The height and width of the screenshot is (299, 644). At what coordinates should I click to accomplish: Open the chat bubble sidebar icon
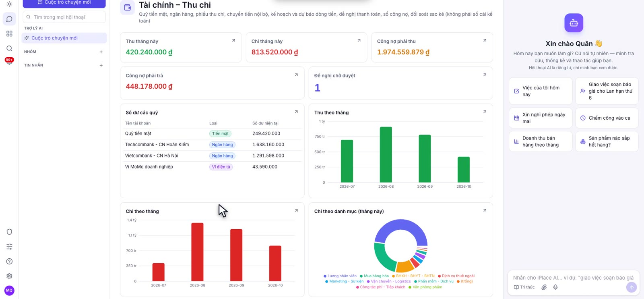(x=9, y=19)
